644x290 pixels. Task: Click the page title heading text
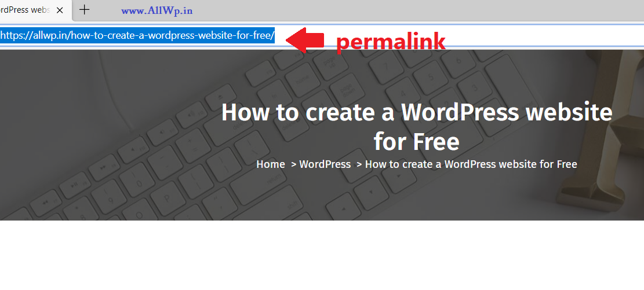(x=416, y=127)
